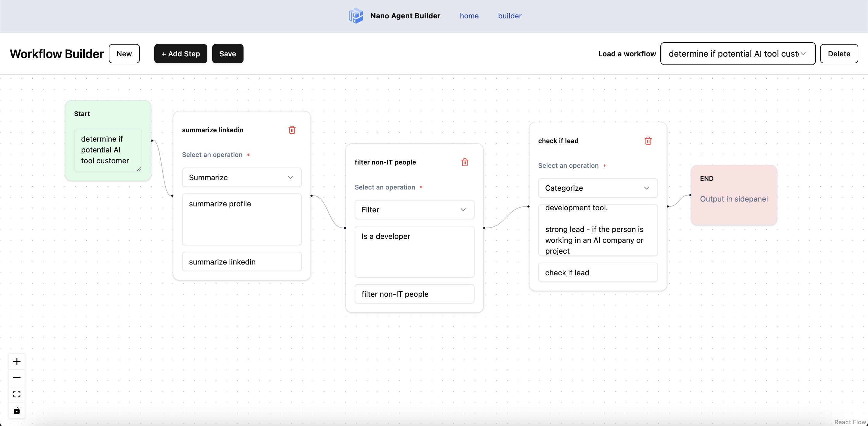Viewport: 868px width, 426px height.
Task: Delete the summarize linkedin step via trash icon
Action: [x=292, y=130]
